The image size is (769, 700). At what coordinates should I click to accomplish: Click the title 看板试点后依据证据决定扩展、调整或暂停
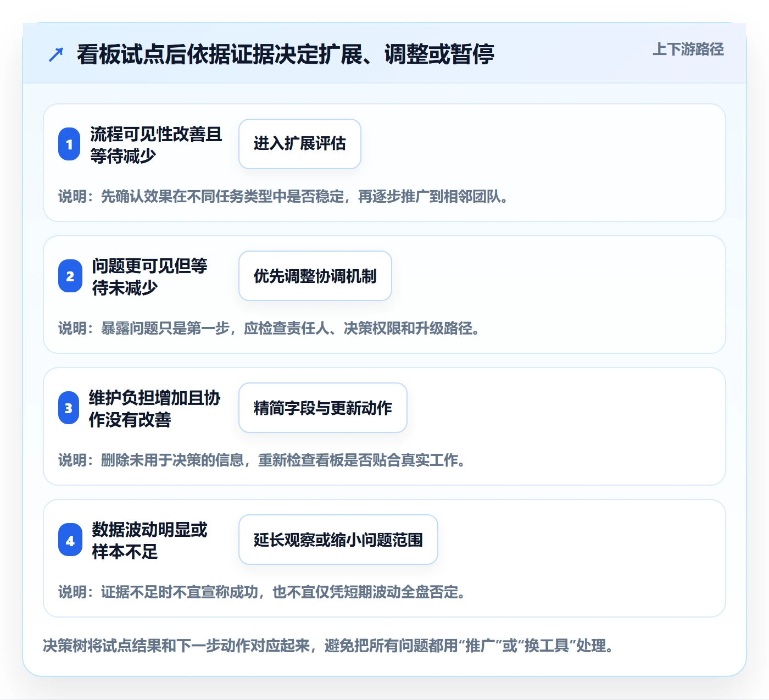click(286, 54)
